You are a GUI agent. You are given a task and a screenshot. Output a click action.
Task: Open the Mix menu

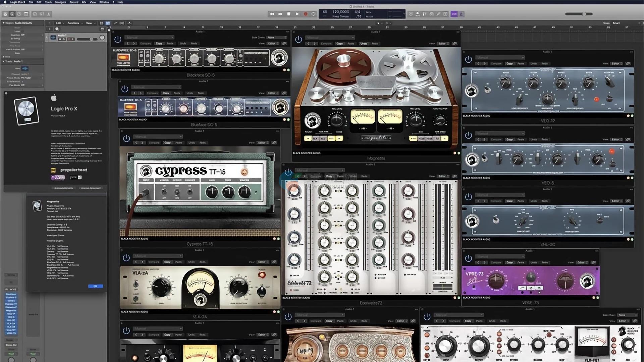point(84,2)
